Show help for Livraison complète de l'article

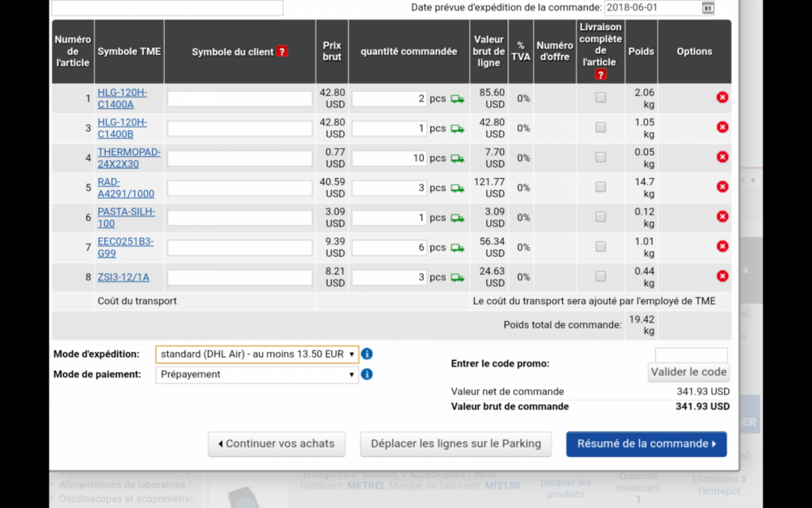point(600,75)
